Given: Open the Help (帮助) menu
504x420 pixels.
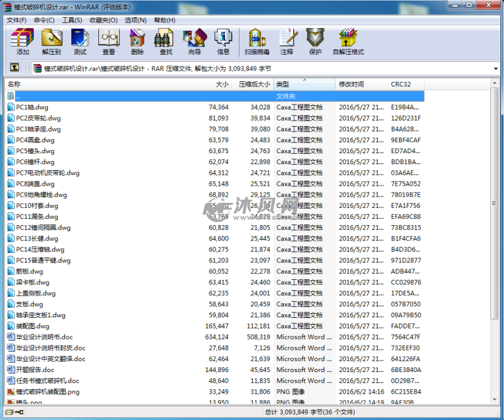Looking at the screenshot, I should pos(165,20).
